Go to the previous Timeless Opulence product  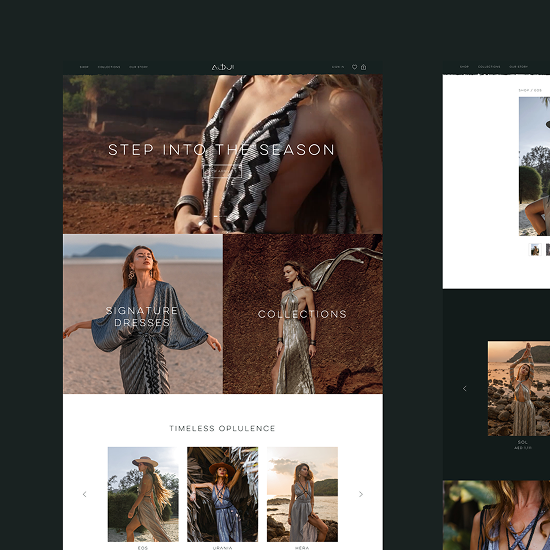tap(85, 494)
